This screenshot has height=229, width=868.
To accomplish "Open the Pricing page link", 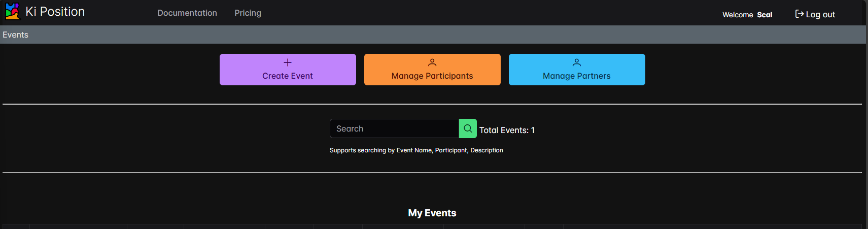I will click(248, 13).
